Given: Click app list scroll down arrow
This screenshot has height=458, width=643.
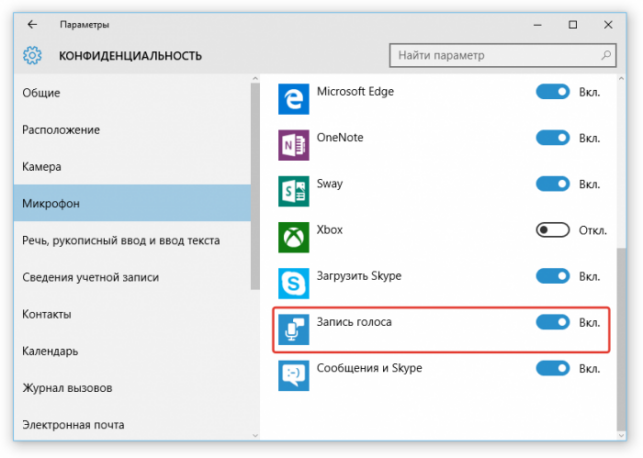Looking at the screenshot, I should click(x=621, y=435).
